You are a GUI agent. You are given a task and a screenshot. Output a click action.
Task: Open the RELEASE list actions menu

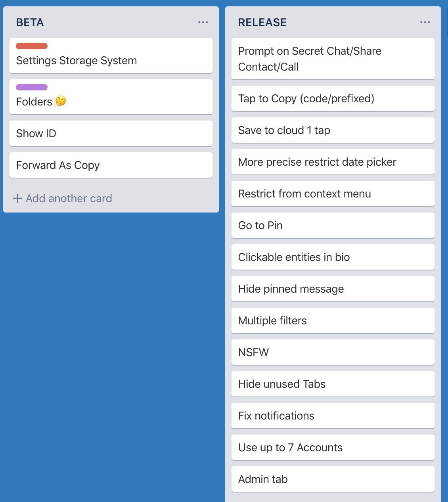425,22
